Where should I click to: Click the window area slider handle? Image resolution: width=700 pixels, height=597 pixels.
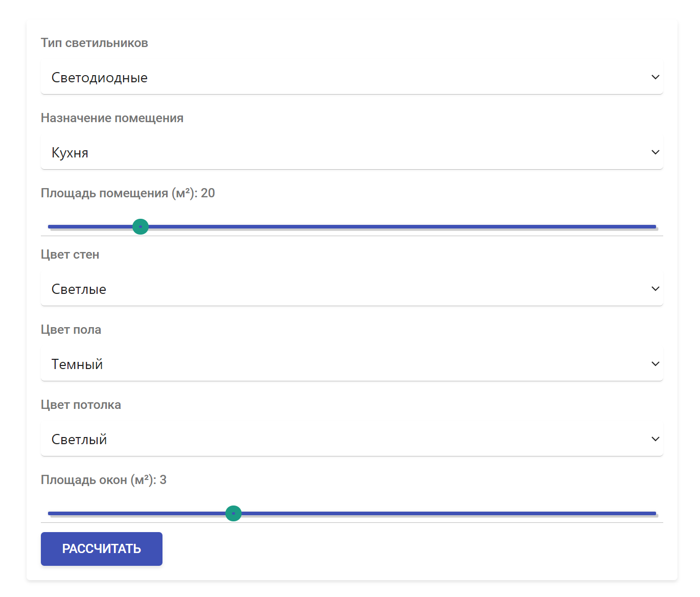pyautogui.click(x=234, y=513)
